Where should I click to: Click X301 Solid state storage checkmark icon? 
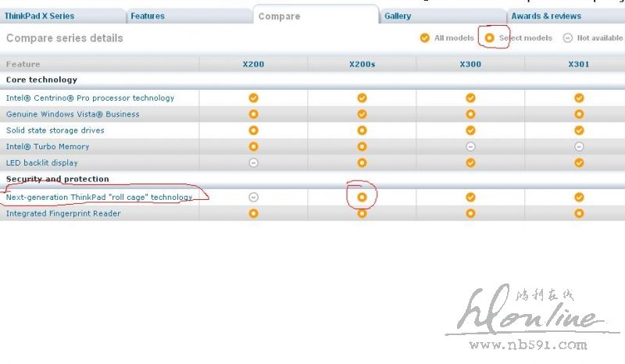tap(579, 130)
